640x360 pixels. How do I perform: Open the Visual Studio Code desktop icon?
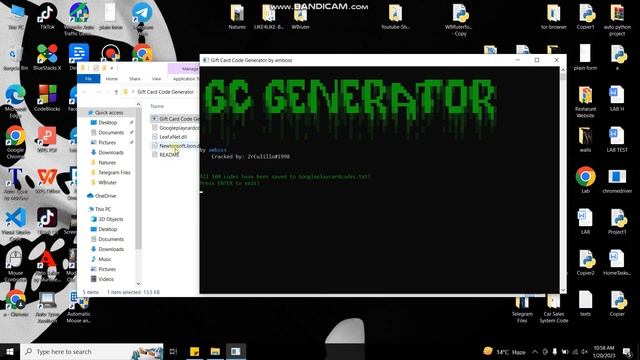click(16, 224)
